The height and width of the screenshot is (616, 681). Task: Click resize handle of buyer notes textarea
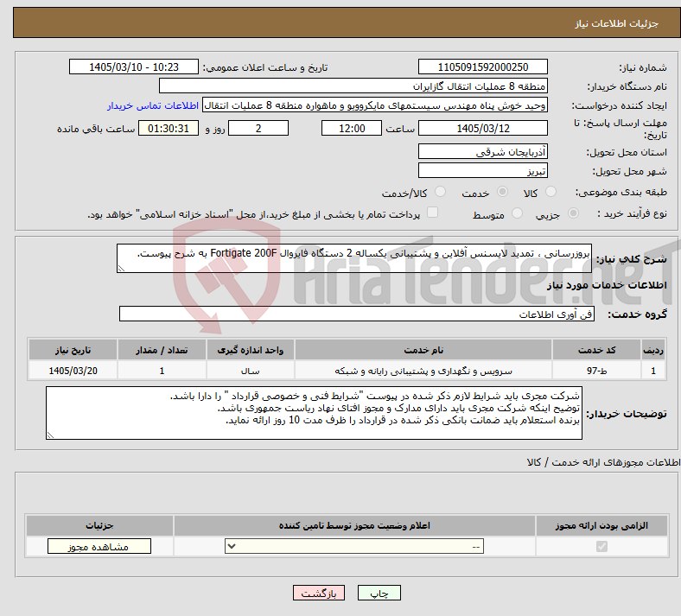click(51, 435)
